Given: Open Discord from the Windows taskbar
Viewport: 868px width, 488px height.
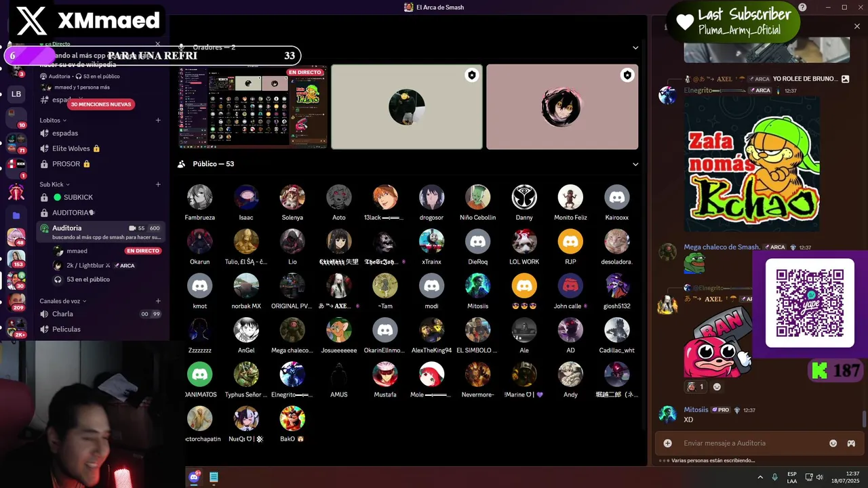Looking at the screenshot, I should 195,477.
